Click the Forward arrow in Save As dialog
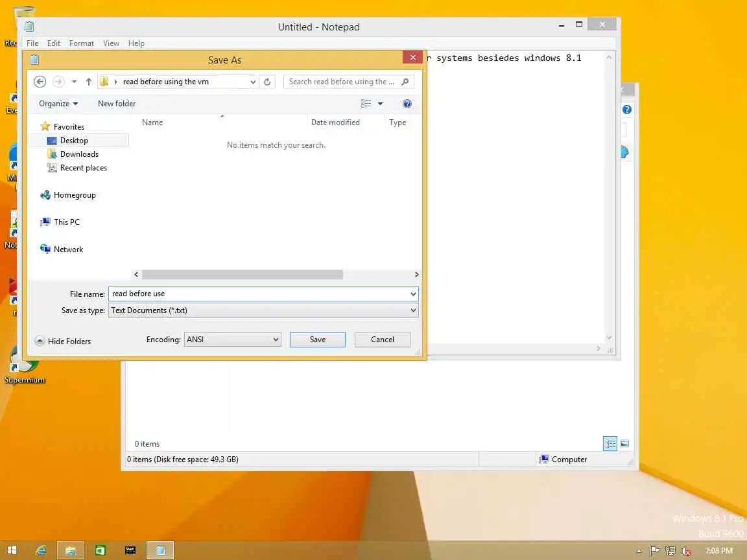The image size is (747, 560). point(58,82)
